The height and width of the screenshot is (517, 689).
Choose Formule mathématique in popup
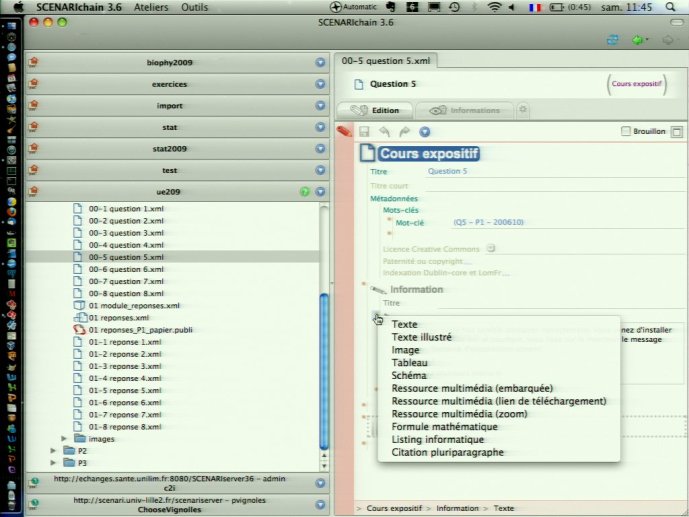pyautogui.click(x=445, y=427)
